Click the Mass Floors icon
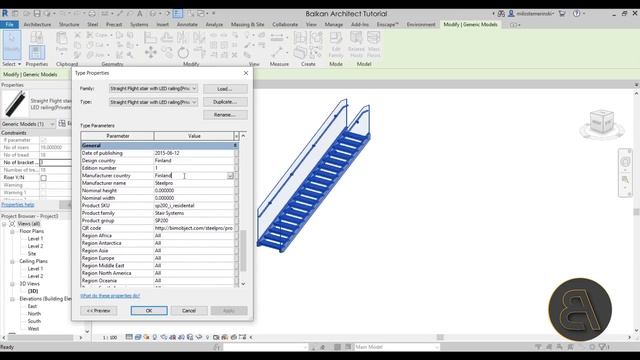The image size is (640, 360). coord(373,44)
